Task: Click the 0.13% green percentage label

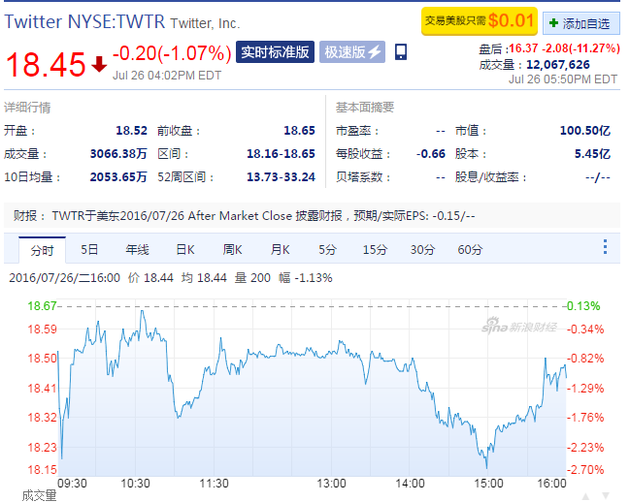Action: pyautogui.click(x=583, y=306)
